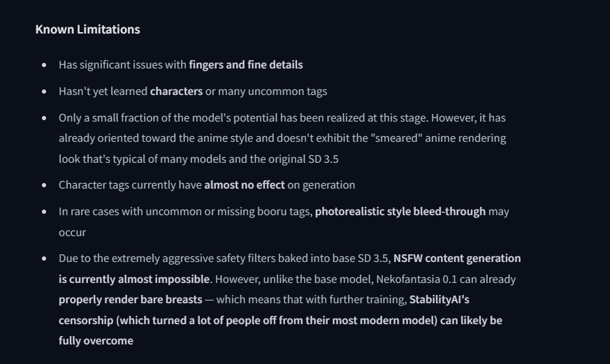This screenshot has height=364, width=610.
Task: Click the bold phrase "almost no effect"
Action: (245, 185)
